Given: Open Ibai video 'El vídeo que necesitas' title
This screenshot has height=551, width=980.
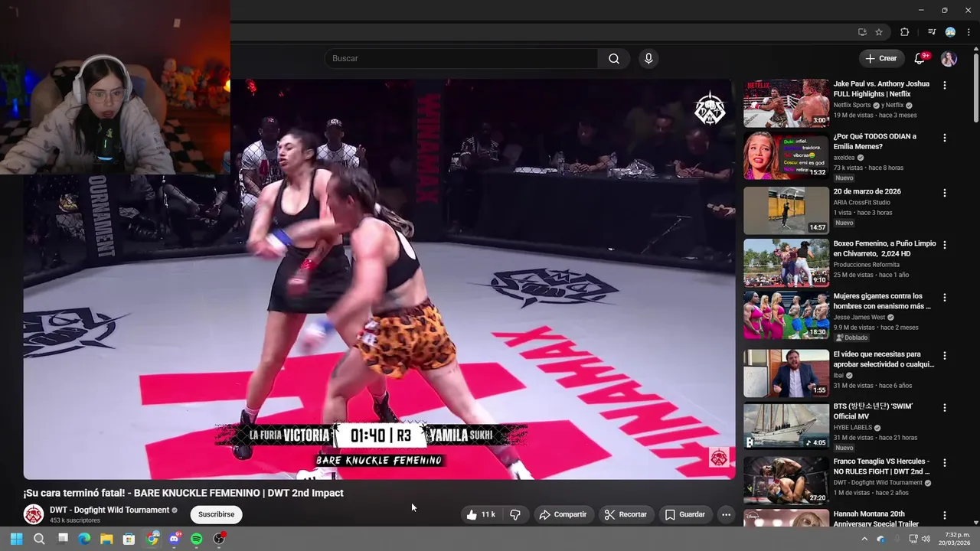Looking at the screenshot, I should (884, 359).
